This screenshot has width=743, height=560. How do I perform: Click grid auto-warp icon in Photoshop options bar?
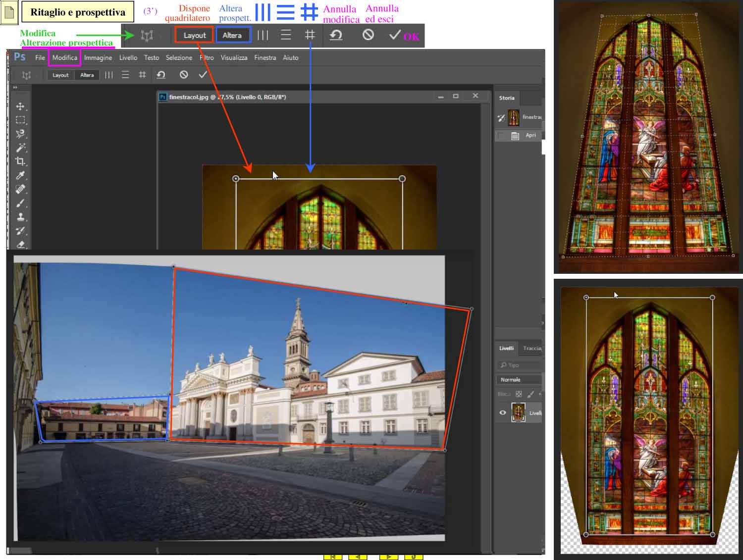pos(142,75)
